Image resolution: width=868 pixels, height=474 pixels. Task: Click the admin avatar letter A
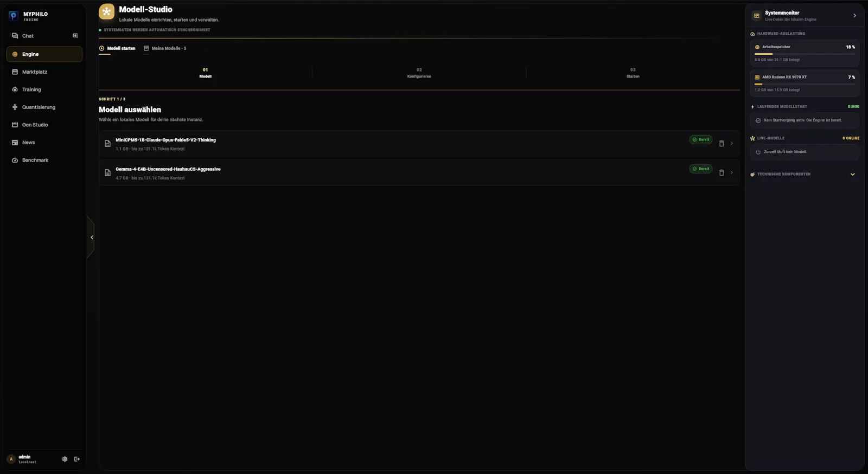coord(11,459)
